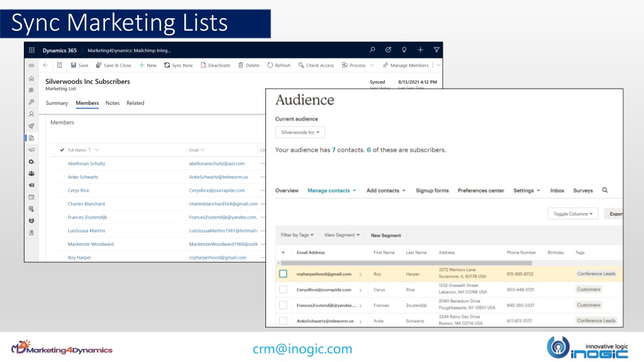The width and height of the screenshot is (644, 362).
Task: Create a New record from command bar
Action: tap(148, 65)
